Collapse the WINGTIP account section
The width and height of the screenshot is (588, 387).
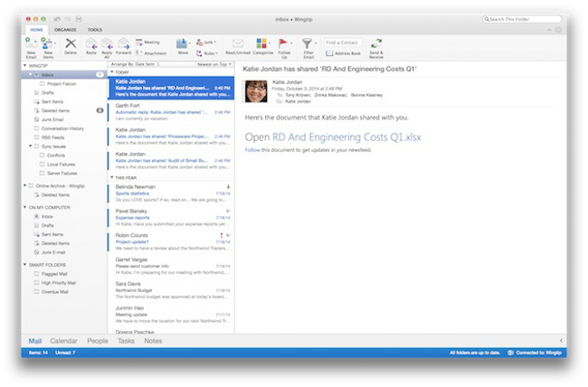tap(24, 66)
